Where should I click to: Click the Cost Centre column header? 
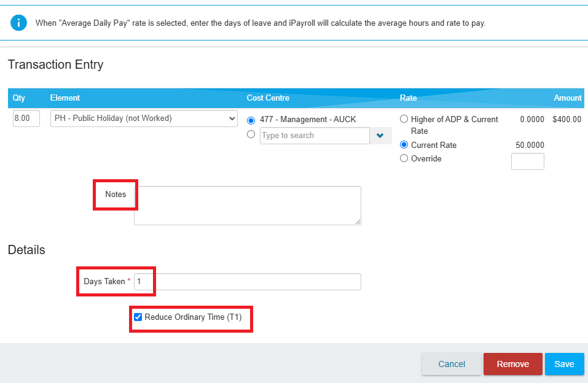click(268, 98)
